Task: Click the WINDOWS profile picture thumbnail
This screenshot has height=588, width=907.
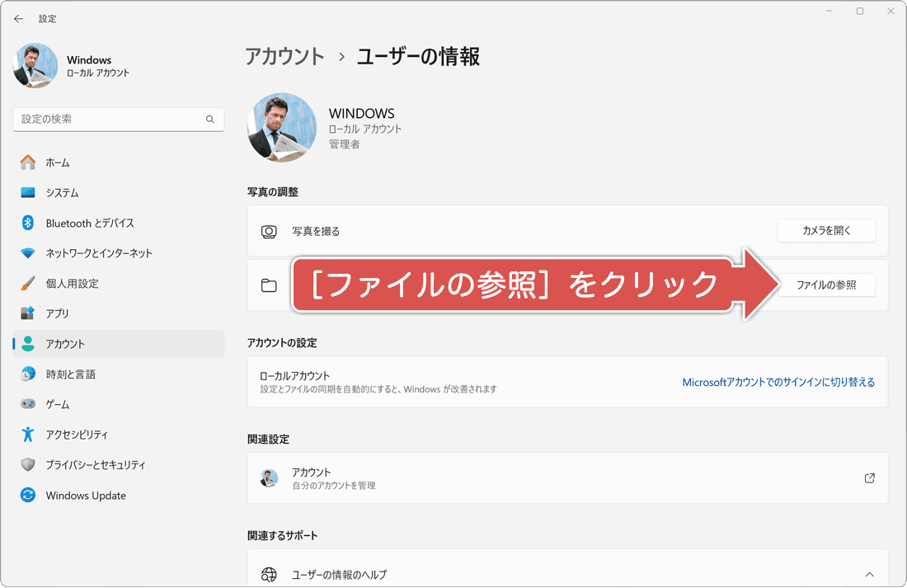Action: (x=281, y=127)
